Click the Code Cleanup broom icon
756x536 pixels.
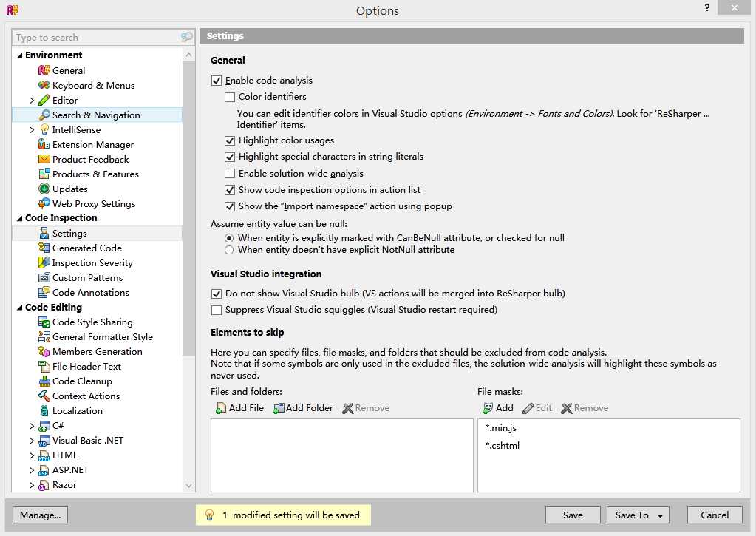click(x=44, y=381)
